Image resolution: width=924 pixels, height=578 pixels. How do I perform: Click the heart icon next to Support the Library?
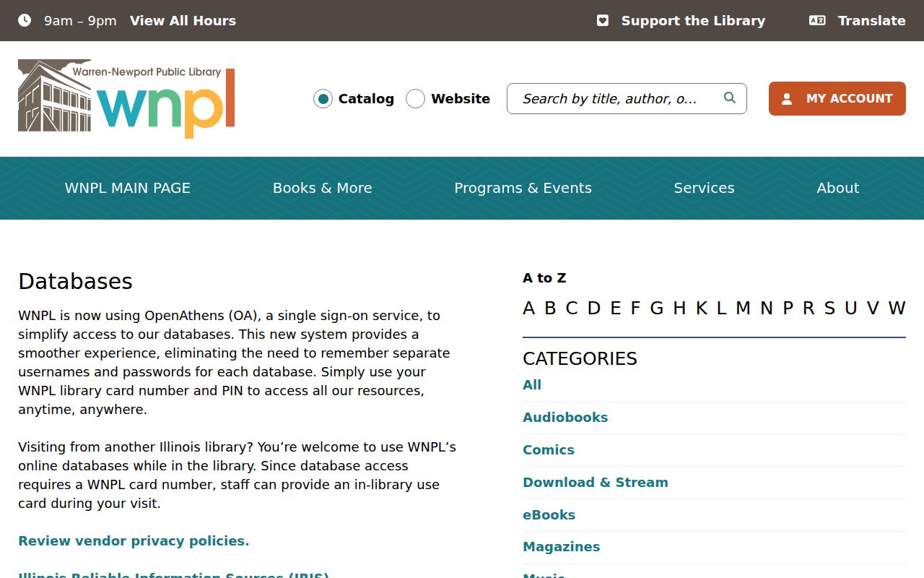603,20
